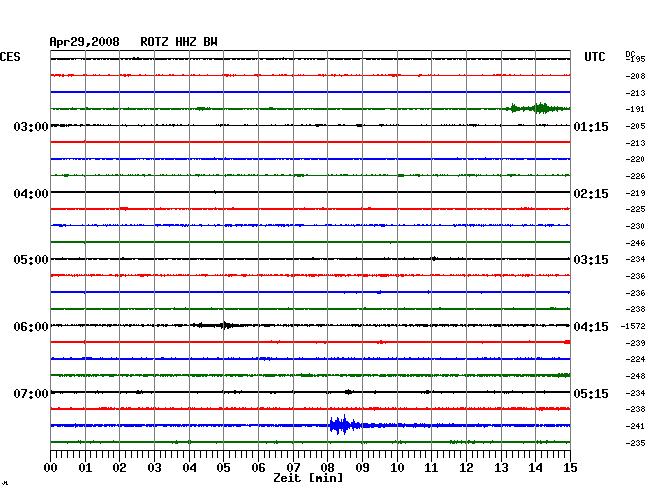Image resolution: width=650 pixels, height=494 pixels.
Task: Click the DC value -205
Action: [635, 126]
